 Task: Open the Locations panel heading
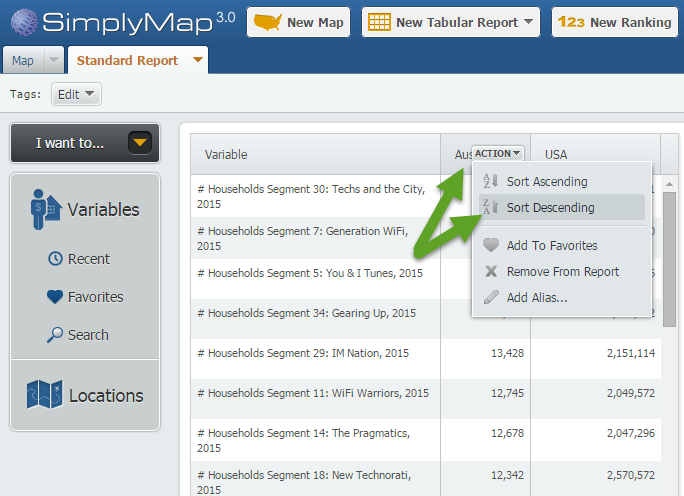coord(106,396)
